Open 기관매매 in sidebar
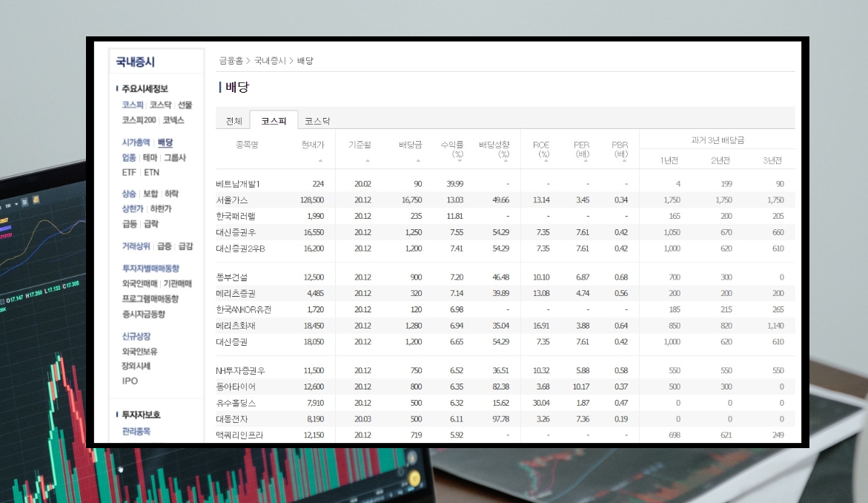868x503 pixels. pos(178,283)
